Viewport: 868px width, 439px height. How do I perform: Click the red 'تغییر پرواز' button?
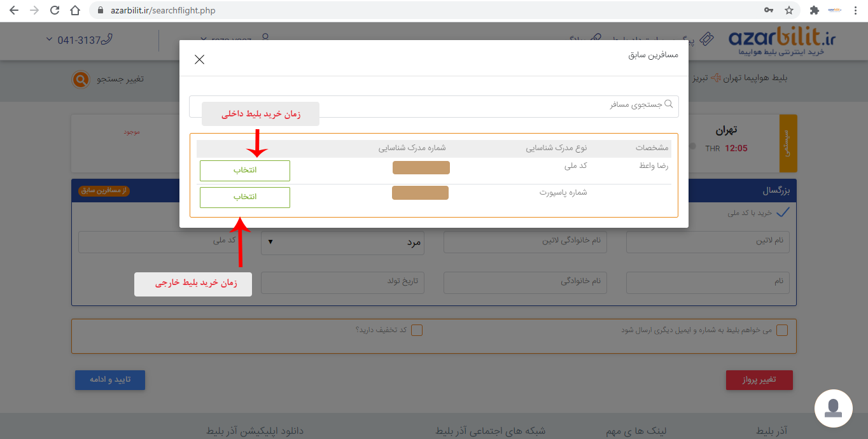click(x=759, y=380)
